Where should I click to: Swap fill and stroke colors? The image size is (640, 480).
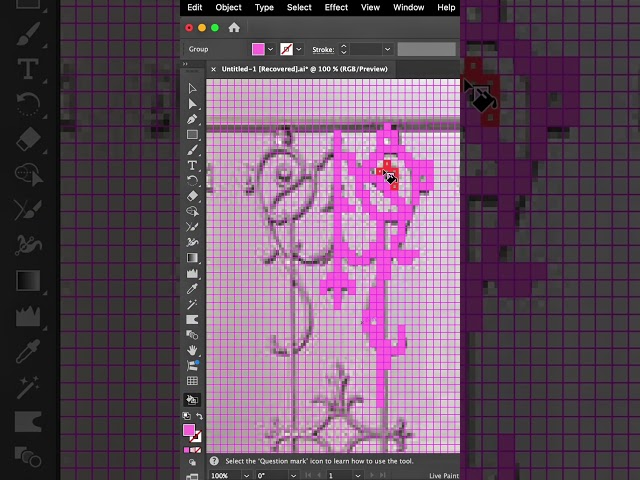tap(199, 416)
